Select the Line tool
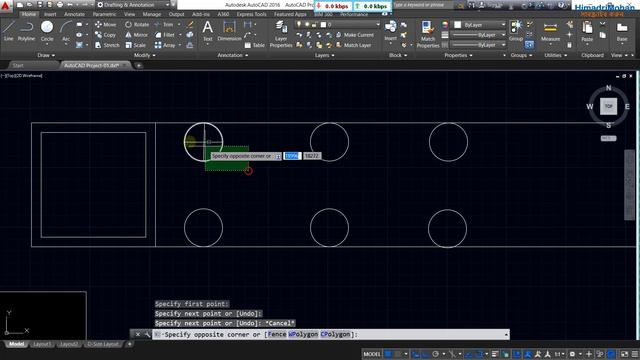The image size is (640, 360). [x=9, y=31]
